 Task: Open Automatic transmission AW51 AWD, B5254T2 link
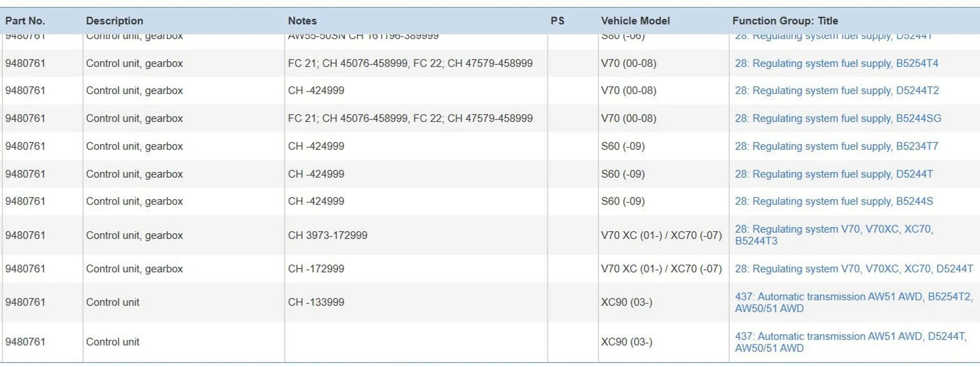click(853, 302)
